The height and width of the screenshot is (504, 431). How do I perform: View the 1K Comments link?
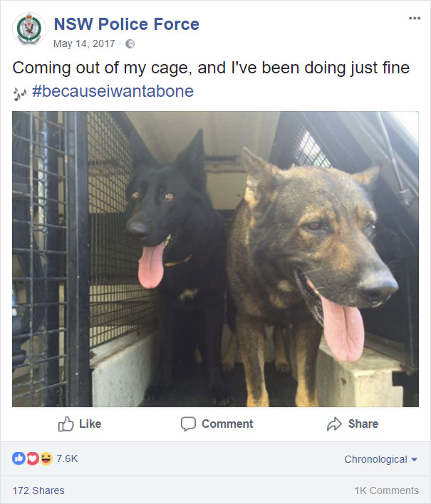pyautogui.click(x=387, y=490)
